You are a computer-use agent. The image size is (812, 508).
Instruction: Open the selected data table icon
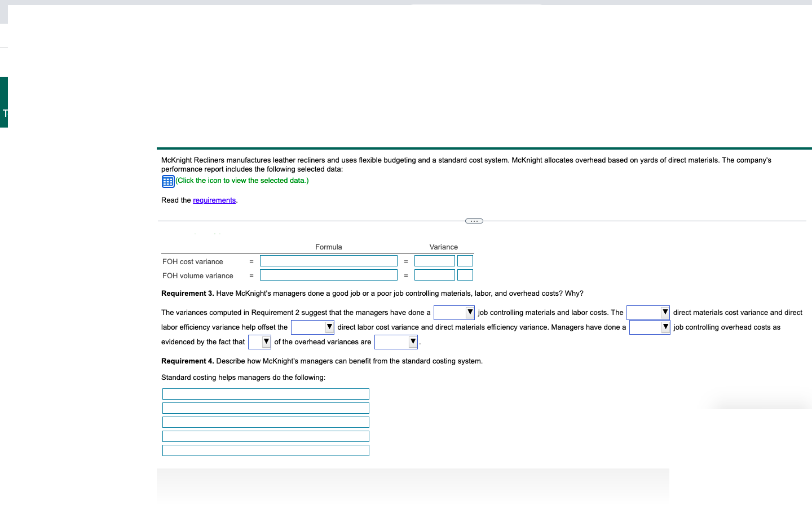pyautogui.click(x=167, y=181)
